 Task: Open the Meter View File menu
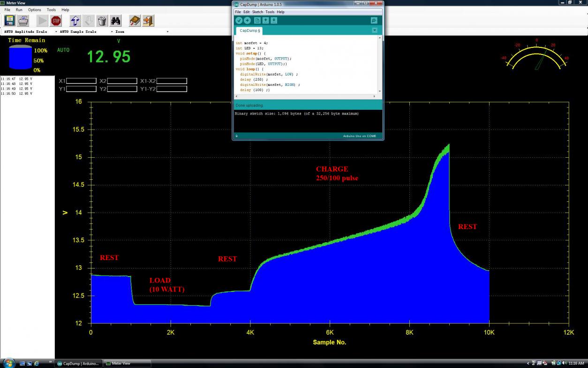click(x=7, y=9)
